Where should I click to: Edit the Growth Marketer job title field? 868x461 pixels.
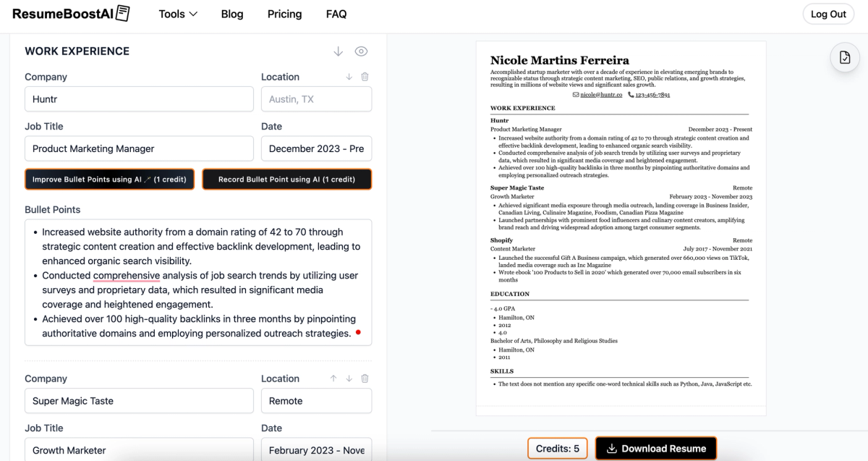coord(139,449)
